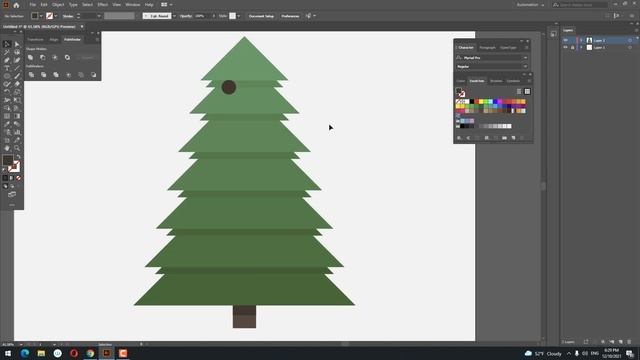
Task: Select the Line Segment tool
Action: [17, 68]
